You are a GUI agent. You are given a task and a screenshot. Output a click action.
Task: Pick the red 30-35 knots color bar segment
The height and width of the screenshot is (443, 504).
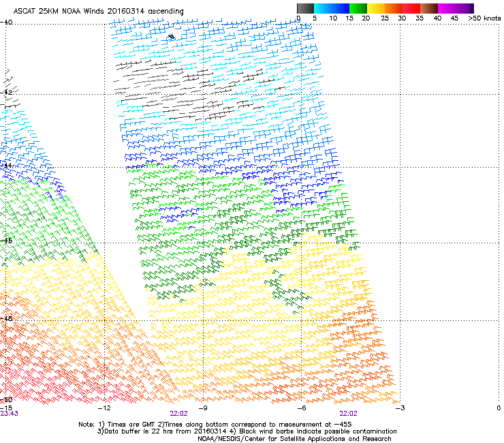[x=411, y=8]
